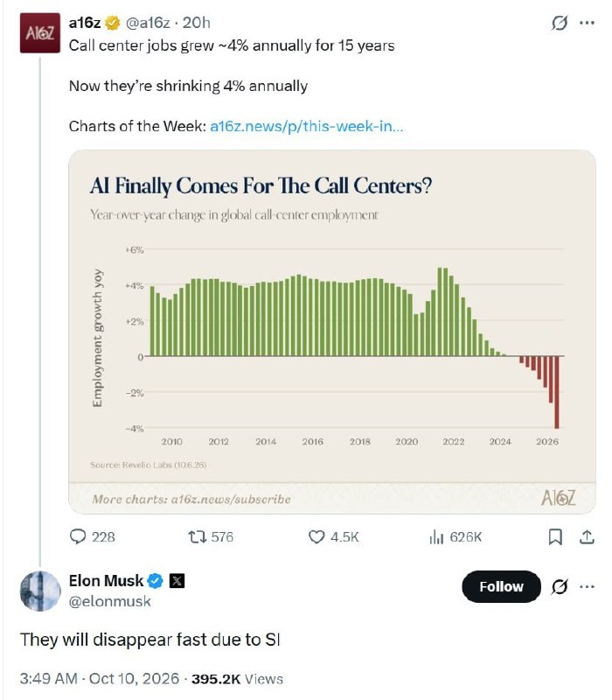Expand the more options menu on a16z post
The image size is (612, 700).
[587, 23]
